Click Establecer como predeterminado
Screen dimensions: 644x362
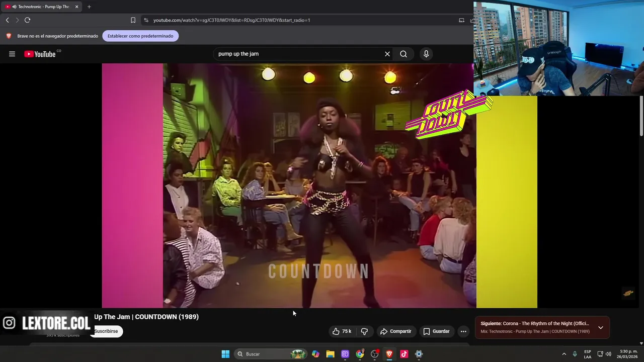tap(140, 36)
